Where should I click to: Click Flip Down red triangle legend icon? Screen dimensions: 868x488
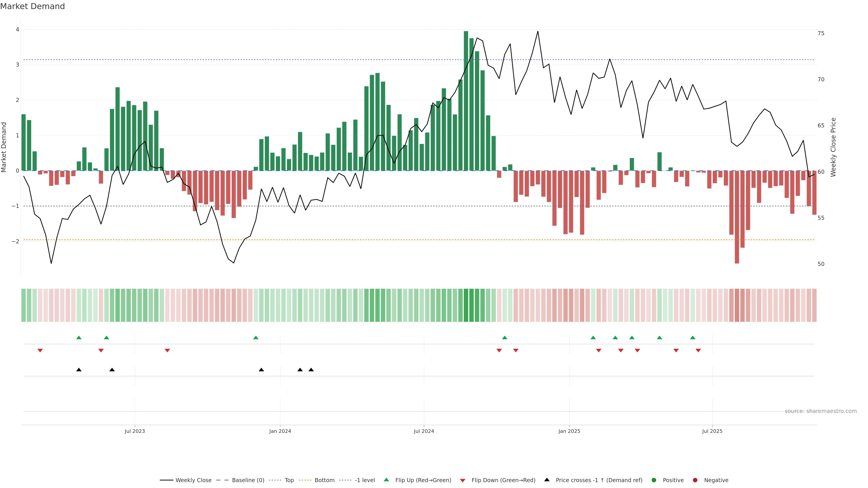(x=463, y=481)
